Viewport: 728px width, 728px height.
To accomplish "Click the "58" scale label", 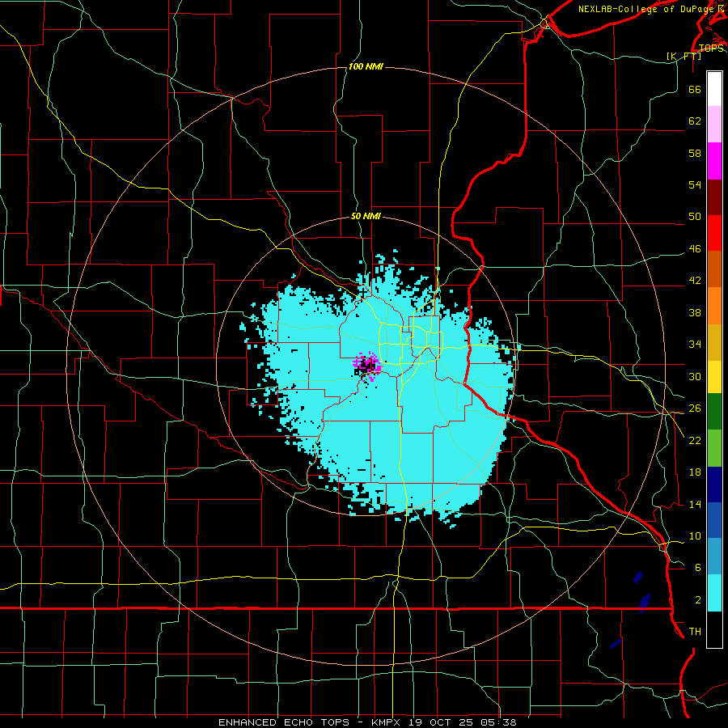I will [695, 153].
